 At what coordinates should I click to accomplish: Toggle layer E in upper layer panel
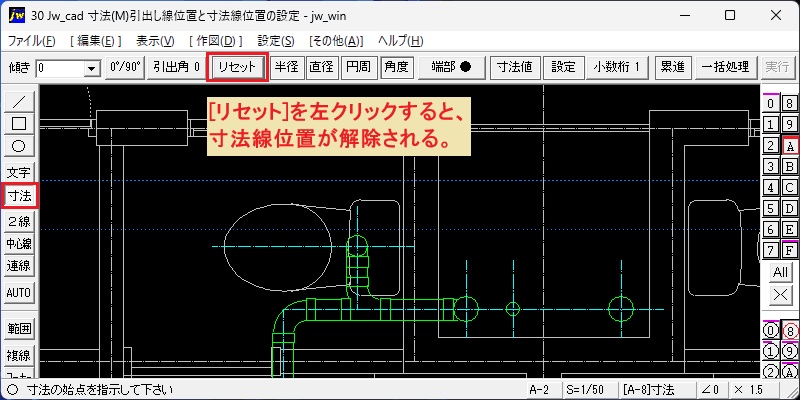(790, 229)
